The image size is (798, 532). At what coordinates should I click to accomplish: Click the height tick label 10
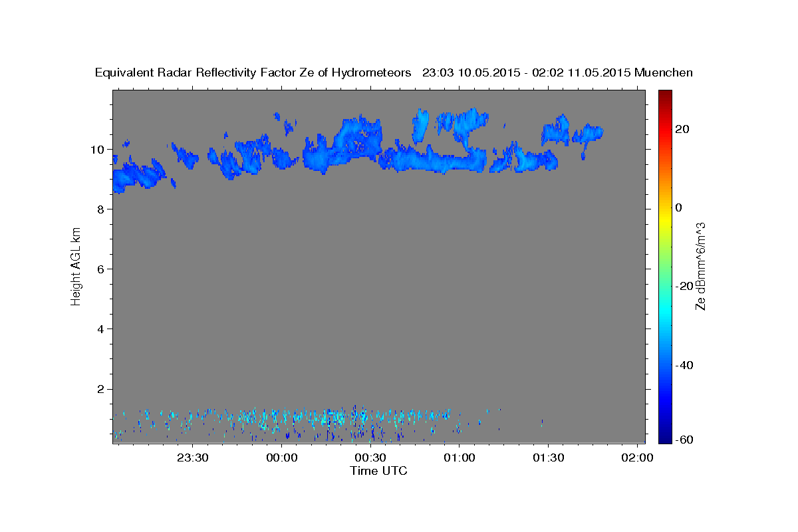[x=98, y=149]
